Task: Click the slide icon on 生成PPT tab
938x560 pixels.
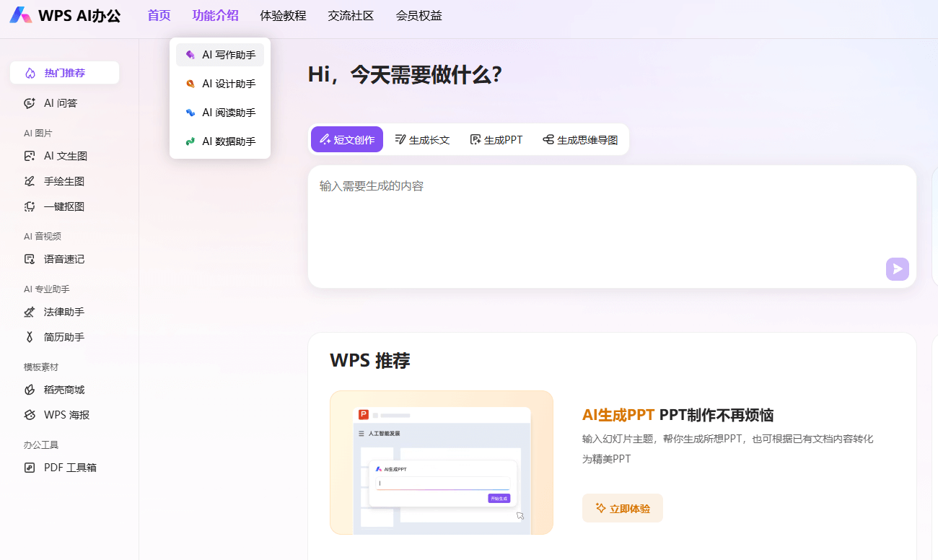Action: pyautogui.click(x=475, y=140)
